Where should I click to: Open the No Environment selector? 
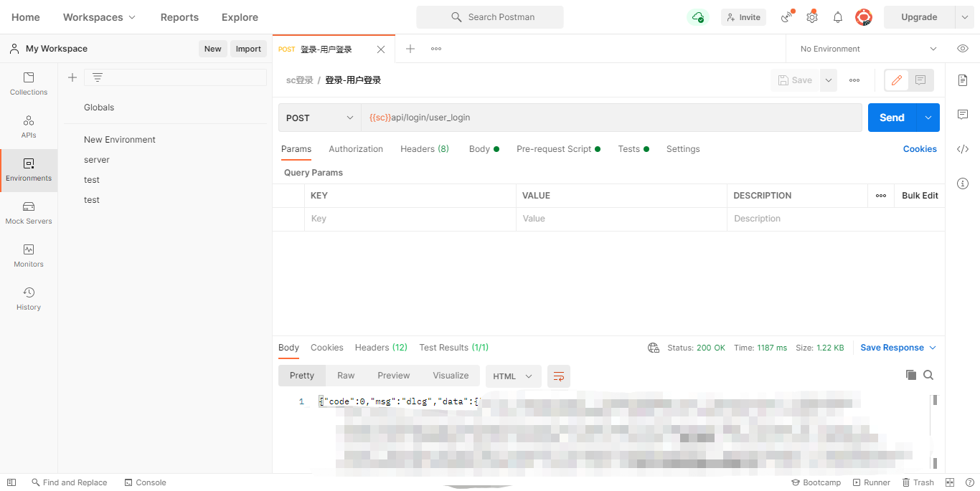point(868,49)
